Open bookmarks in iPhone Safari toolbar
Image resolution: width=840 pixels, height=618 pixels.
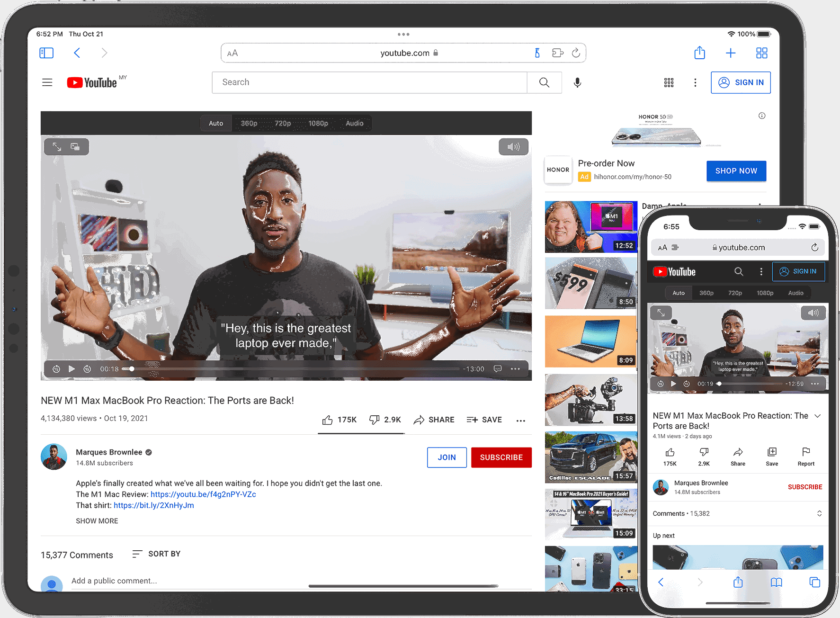(776, 582)
